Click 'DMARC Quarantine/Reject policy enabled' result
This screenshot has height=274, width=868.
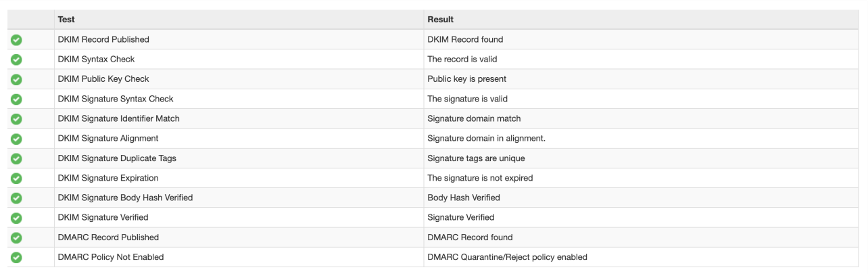pos(507,257)
